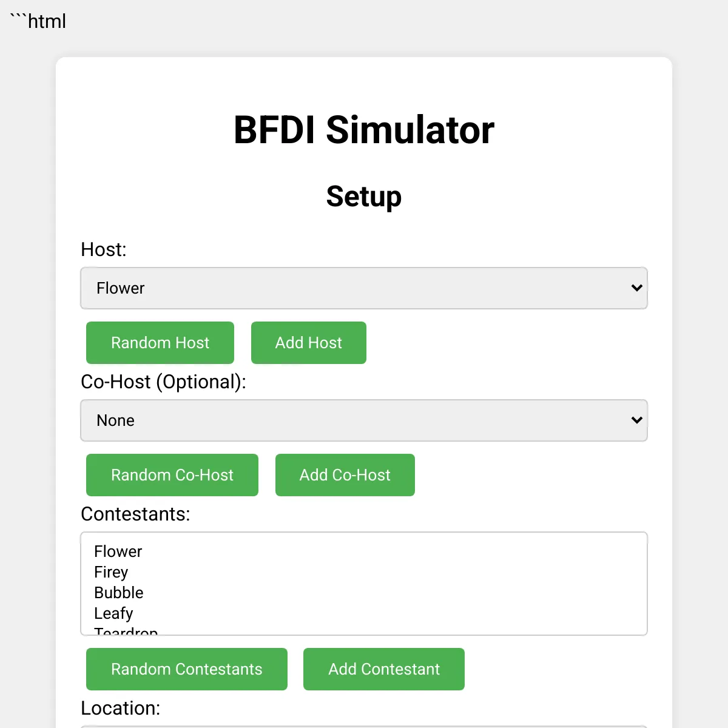Click the BFDI Simulator title
The height and width of the screenshot is (728, 728).
coord(364,130)
